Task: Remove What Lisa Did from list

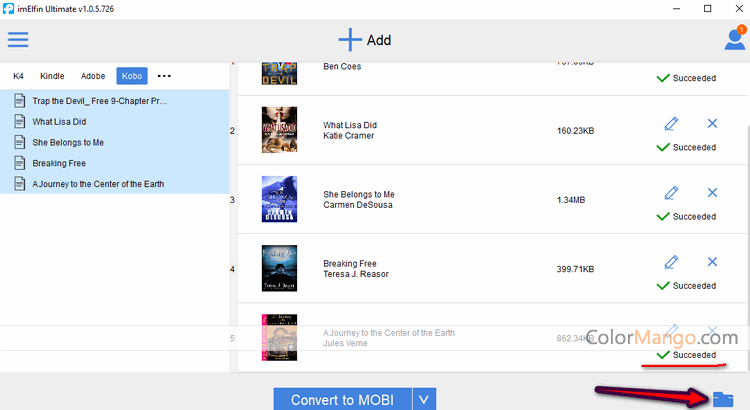Action: pos(712,123)
